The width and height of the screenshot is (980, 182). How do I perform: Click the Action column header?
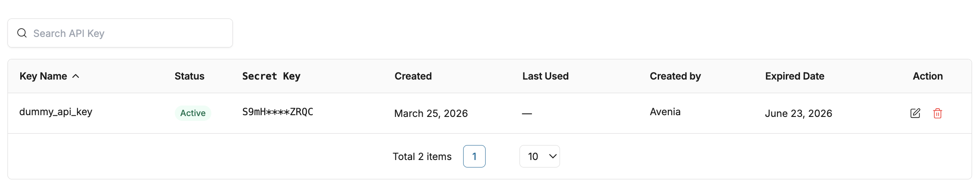tap(928, 76)
